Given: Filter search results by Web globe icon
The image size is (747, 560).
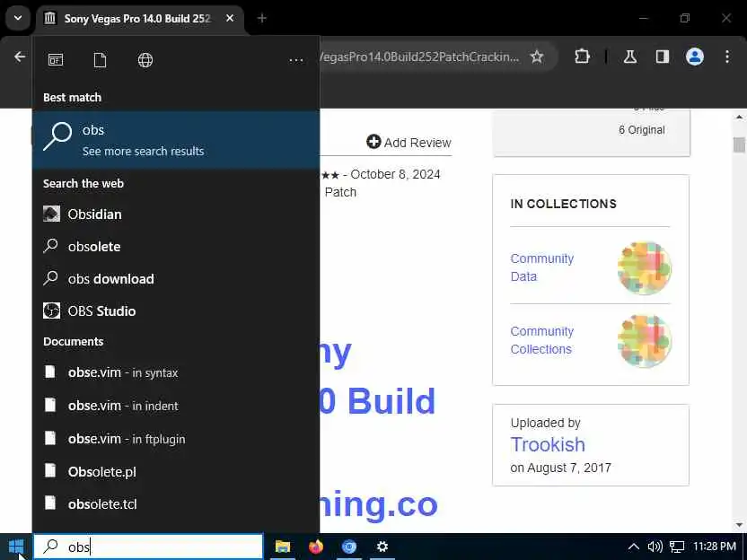Looking at the screenshot, I should click(145, 60).
